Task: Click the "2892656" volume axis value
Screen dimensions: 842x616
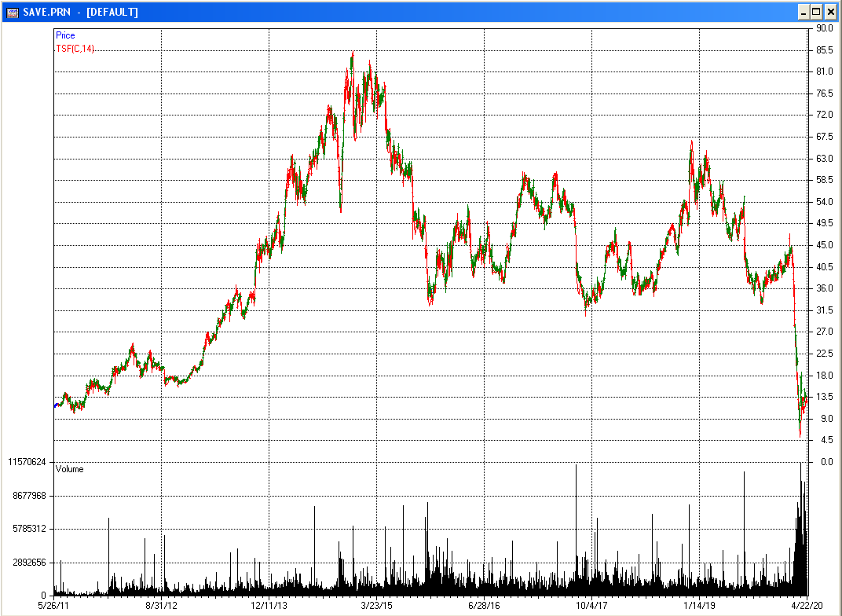Action: [29, 563]
